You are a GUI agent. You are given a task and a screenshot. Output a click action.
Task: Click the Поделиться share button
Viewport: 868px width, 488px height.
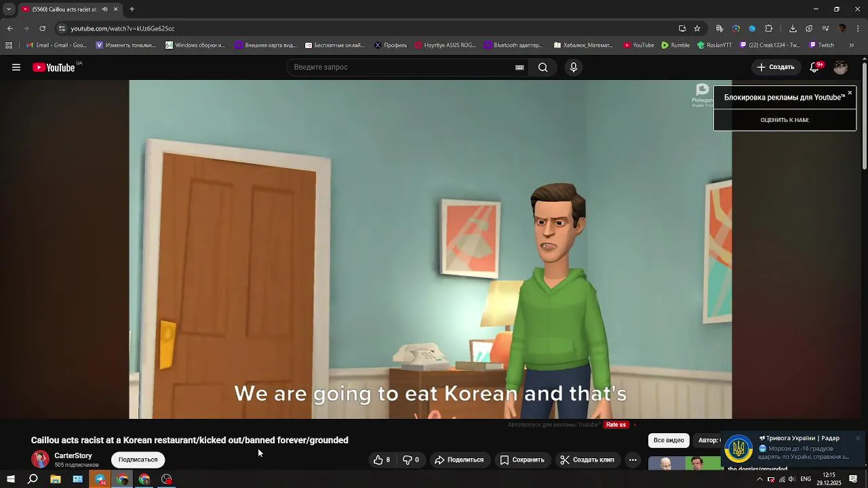459,460
